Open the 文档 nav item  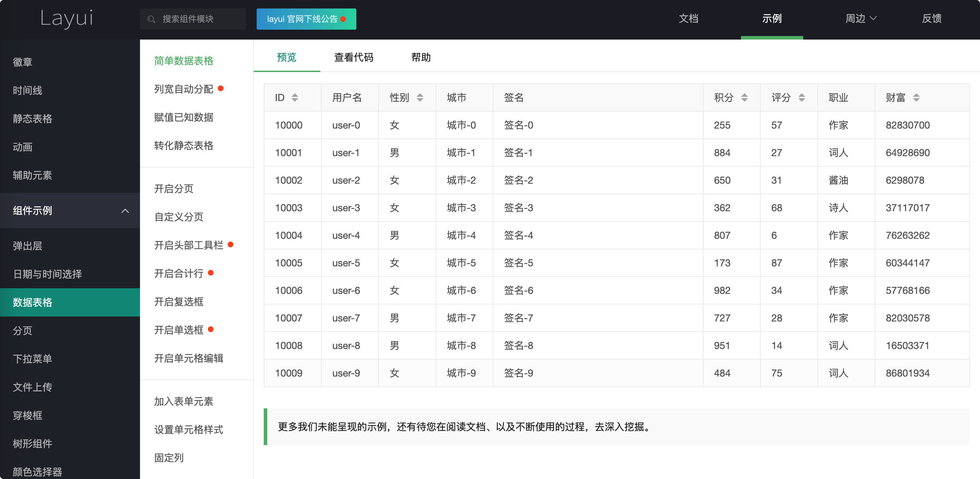(689, 19)
